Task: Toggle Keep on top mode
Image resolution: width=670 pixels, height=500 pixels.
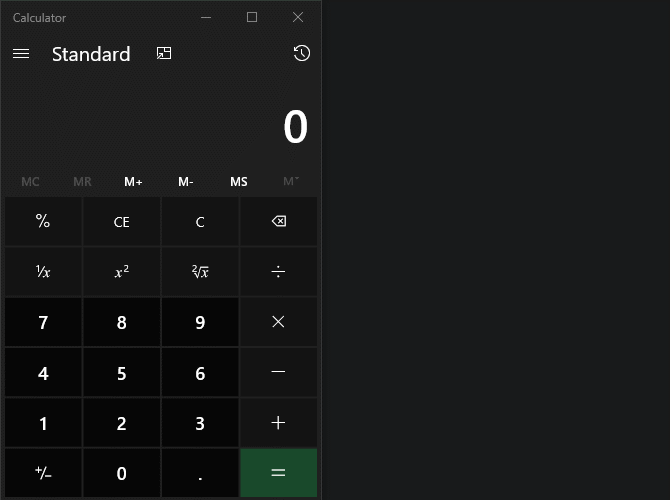Action: (x=164, y=54)
